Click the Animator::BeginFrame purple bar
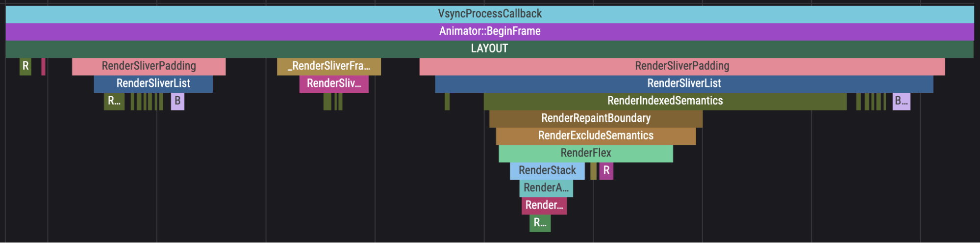 click(x=489, y=31)
